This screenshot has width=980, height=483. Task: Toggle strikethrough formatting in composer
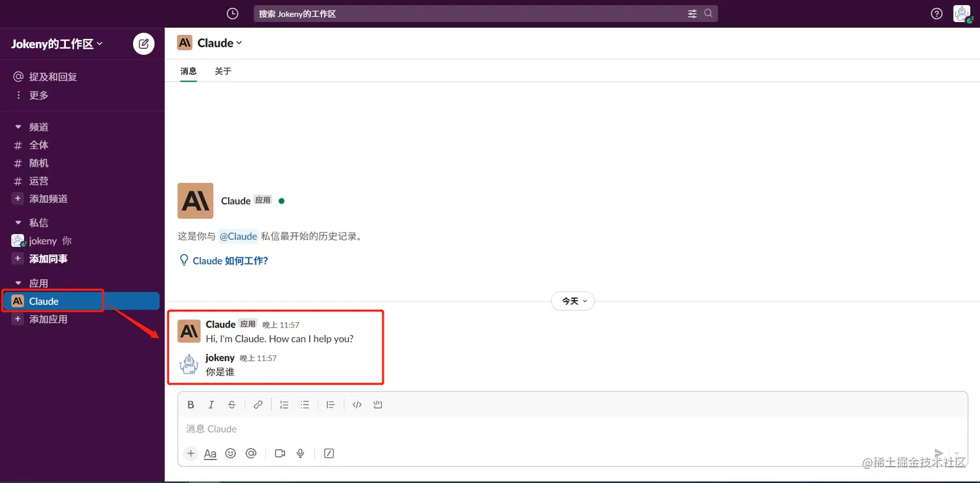pos(231,405)
